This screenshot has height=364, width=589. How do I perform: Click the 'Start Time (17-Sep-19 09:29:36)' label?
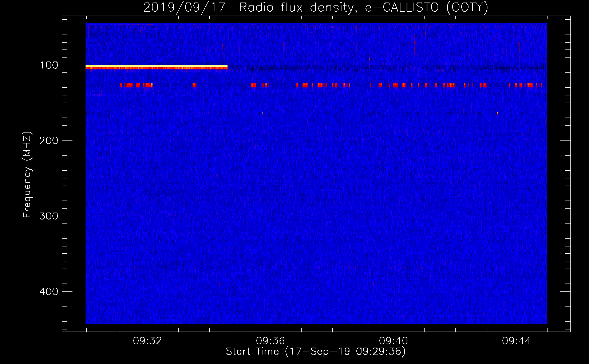coord(316,352)
